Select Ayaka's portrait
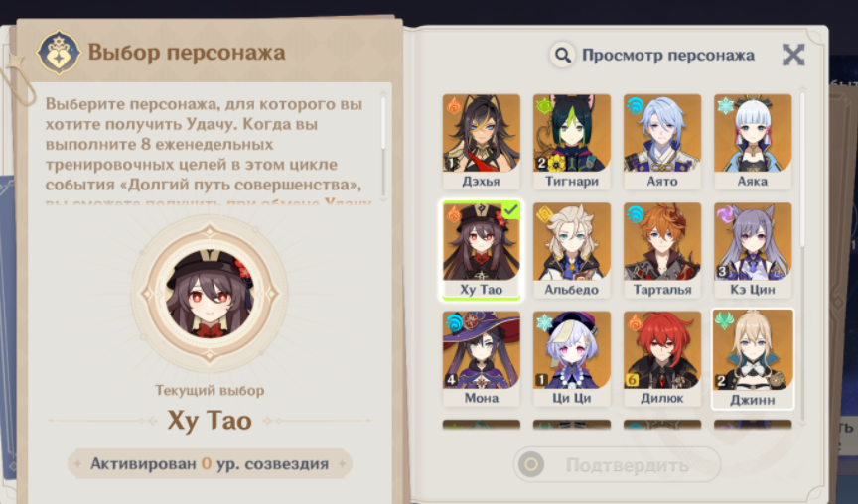858x504 pixels. tap(753, 142)
